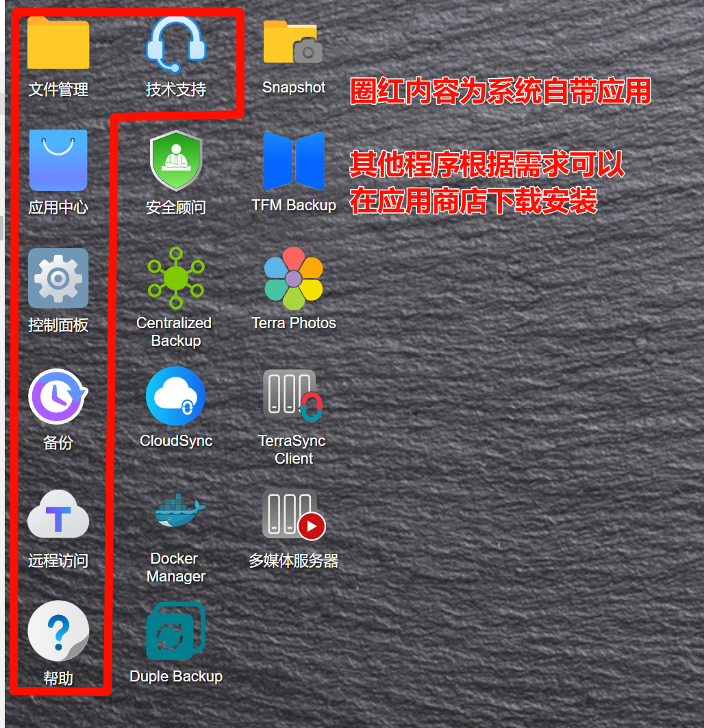Screen dimensions: 704x728
Task: Click the 'TerraSync Client' text label
Action: point(294,450)
